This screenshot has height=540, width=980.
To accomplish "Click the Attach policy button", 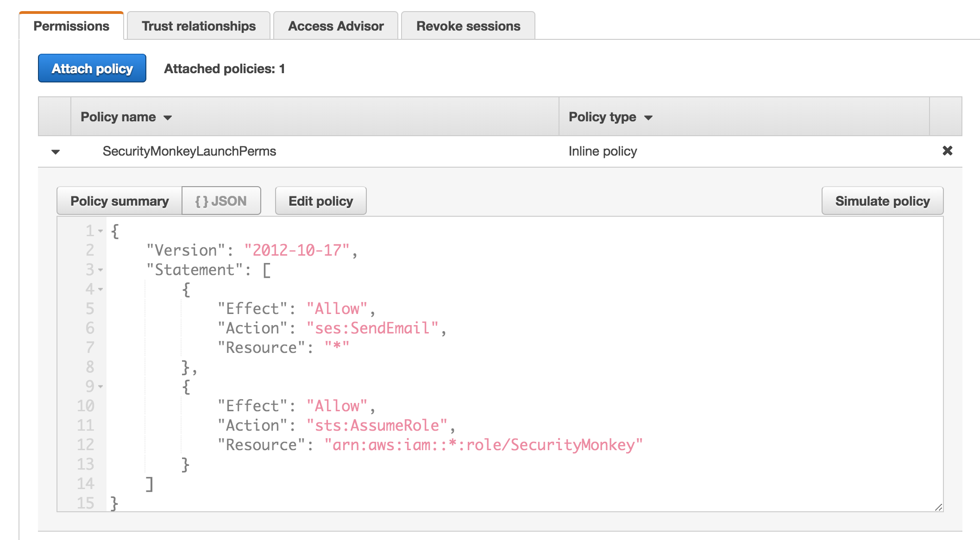I will 92,69.
